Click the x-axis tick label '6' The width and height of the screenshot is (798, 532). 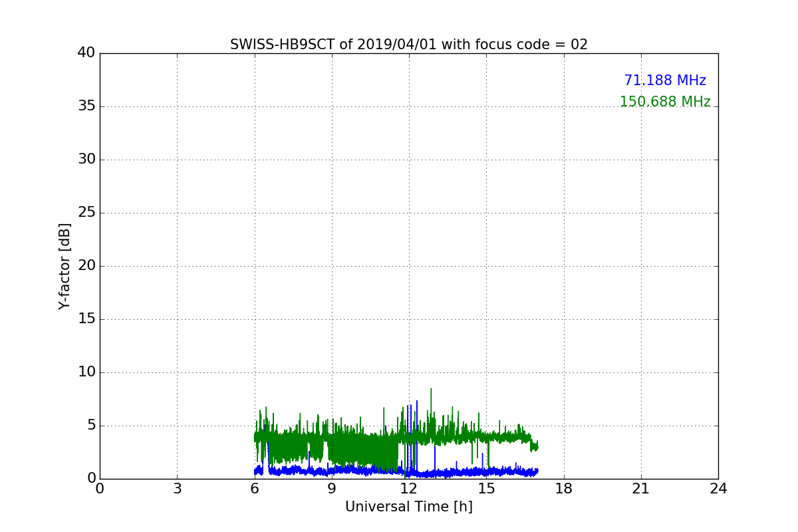click(255, 489)
